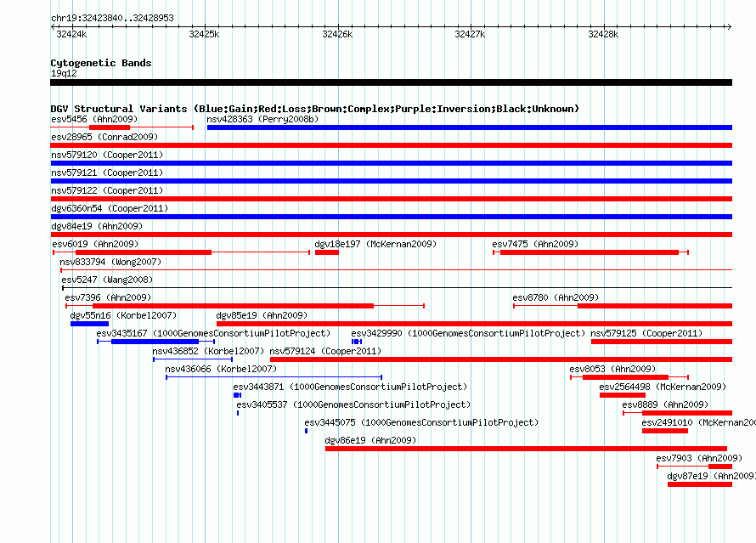Click dgv84e19 (Ahn2009) label

(x=97, y=226)
